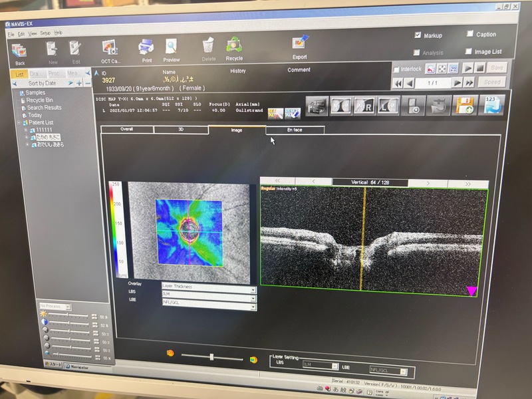The height and width of the screenshot is (399, 532).
Task: Open the Setup menu
Action: [45, 33]
